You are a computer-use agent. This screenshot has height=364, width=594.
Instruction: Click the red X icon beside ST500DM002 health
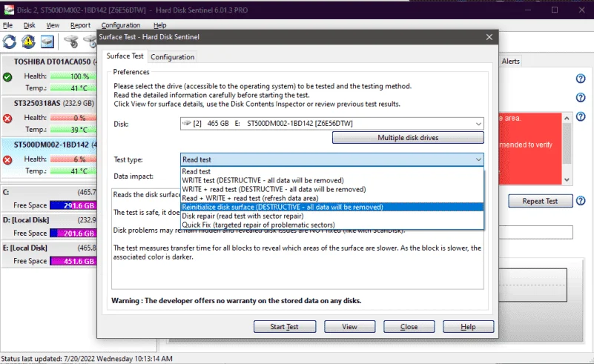7,160
